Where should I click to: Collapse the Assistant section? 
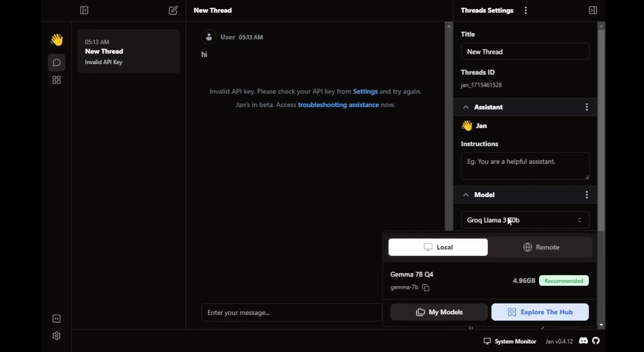tap(466, 107)
